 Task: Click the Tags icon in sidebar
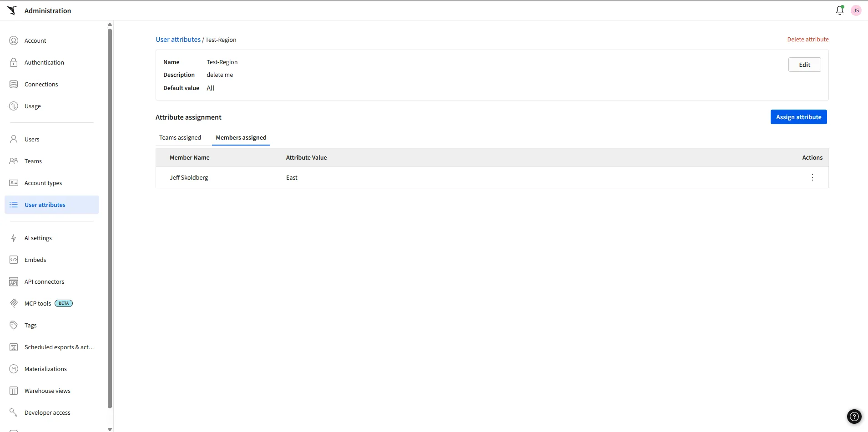click(x=14, y=325)
